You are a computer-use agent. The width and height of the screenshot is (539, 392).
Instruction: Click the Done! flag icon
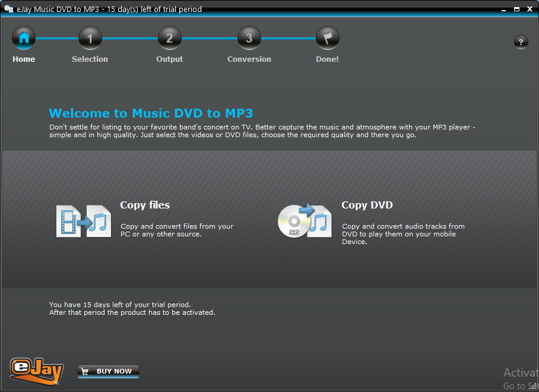327,37
